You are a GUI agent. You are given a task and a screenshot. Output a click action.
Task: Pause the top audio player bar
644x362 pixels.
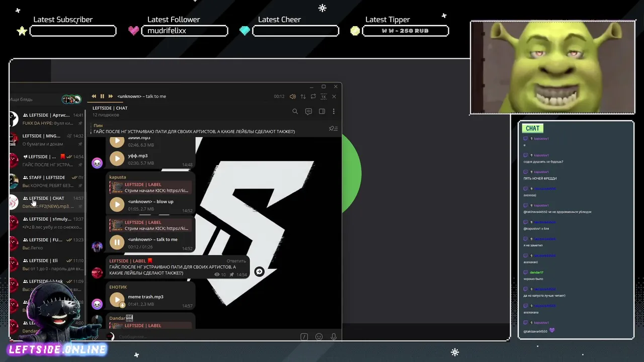pyautogui.click(x=102, y=96)
